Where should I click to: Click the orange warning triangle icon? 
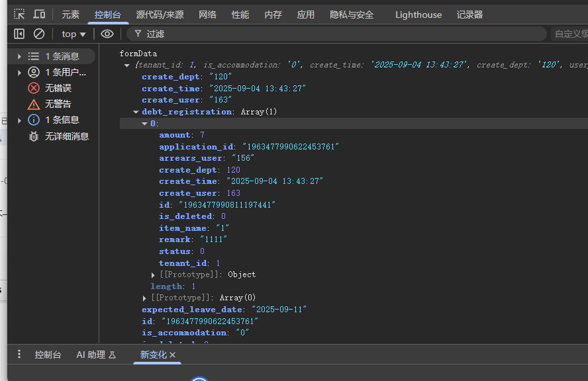34,104
